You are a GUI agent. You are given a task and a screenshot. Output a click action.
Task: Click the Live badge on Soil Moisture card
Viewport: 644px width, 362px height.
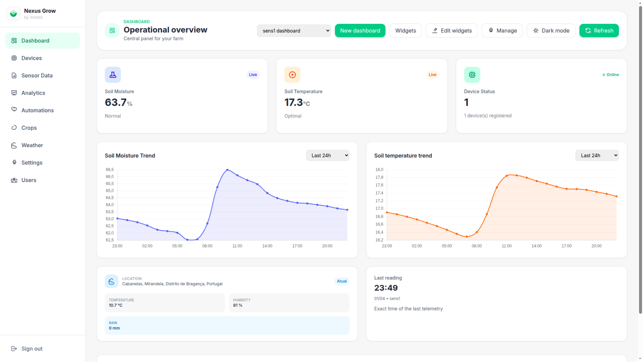click(253, 75)
